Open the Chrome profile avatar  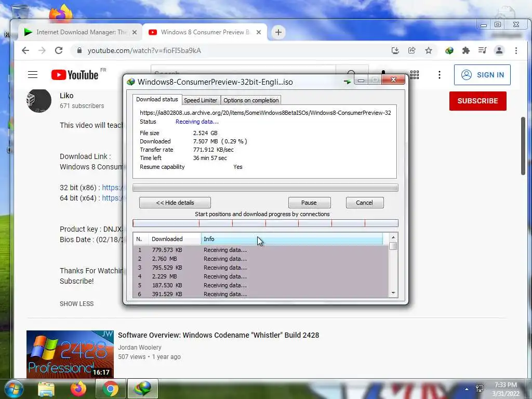coord(499,50)
